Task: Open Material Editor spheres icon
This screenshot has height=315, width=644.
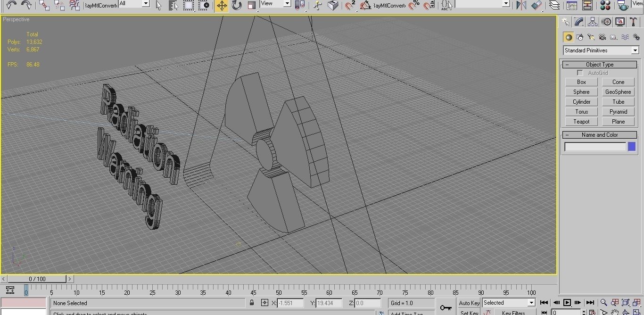Action: tap(605, 5)
